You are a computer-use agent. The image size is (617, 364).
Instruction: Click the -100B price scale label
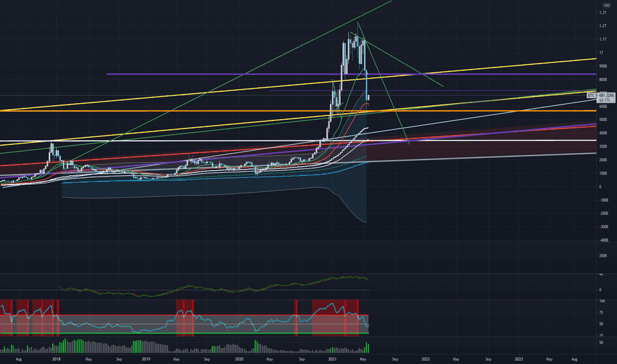[x=604, y=201]
